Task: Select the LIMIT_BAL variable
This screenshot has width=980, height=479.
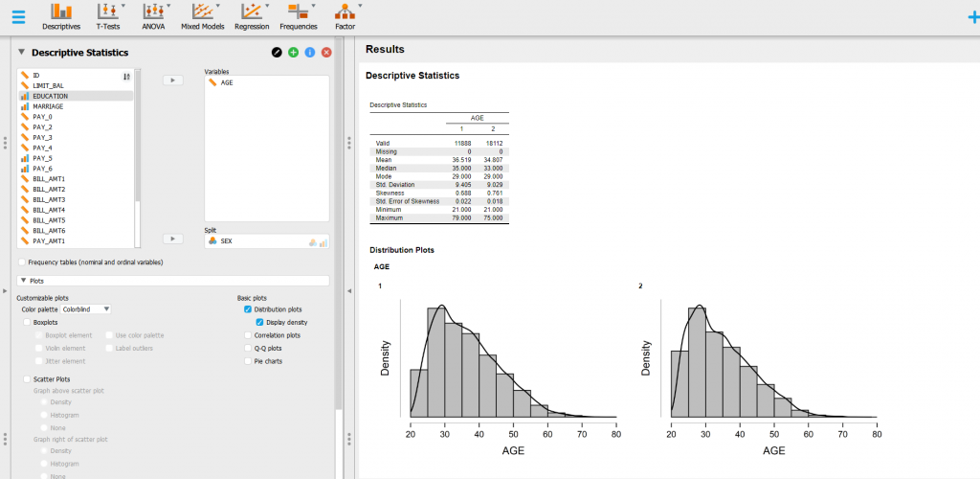Action: 76,85
